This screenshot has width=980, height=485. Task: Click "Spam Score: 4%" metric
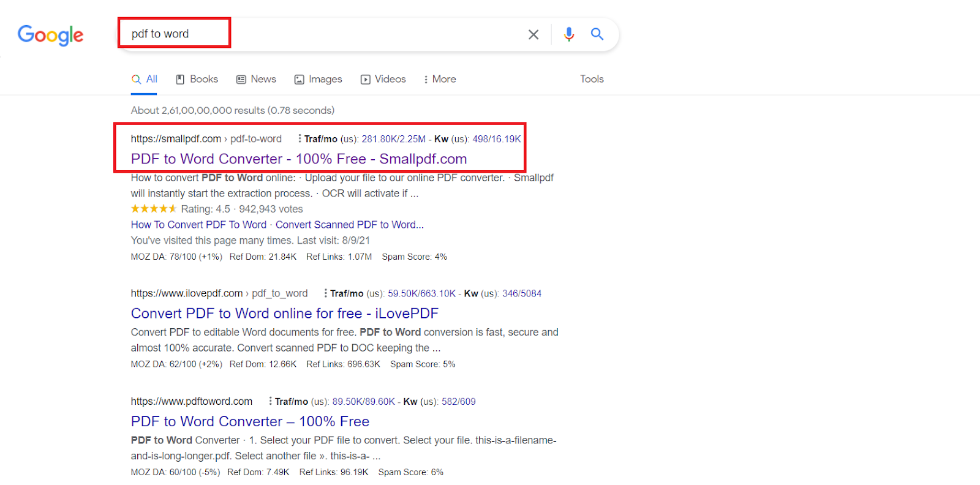(415, 257)
